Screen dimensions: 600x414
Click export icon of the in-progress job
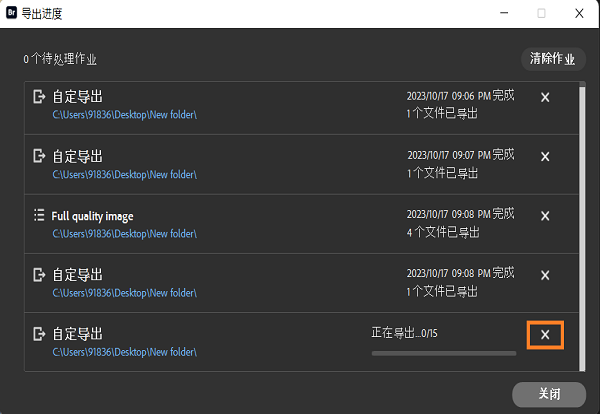coord(39,333)
